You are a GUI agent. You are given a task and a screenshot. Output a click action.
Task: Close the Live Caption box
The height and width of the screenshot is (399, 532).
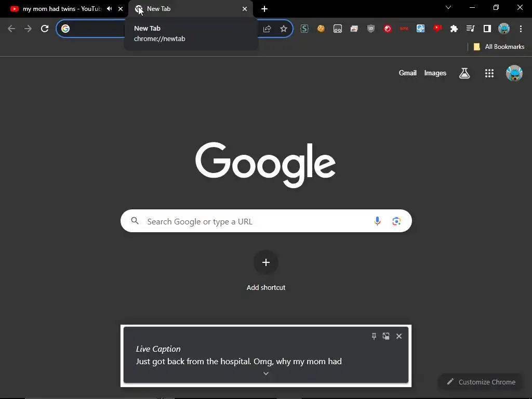point(399,336)
